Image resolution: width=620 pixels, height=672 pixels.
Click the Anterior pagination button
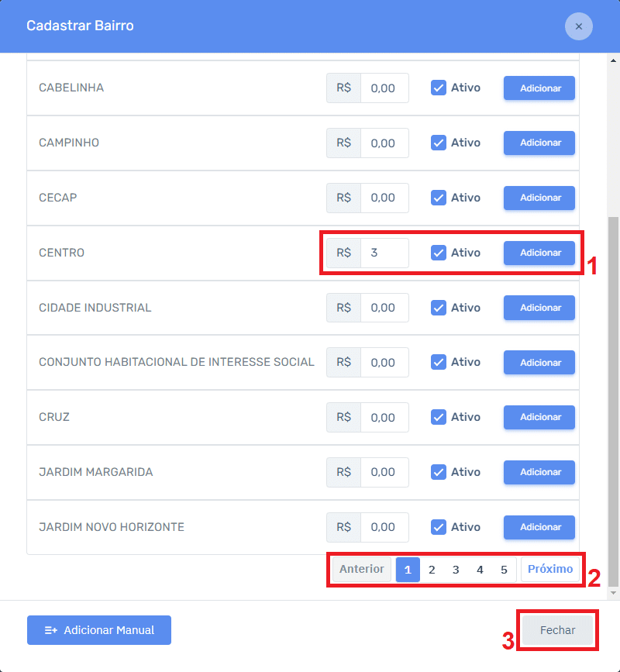coord(362,570)
